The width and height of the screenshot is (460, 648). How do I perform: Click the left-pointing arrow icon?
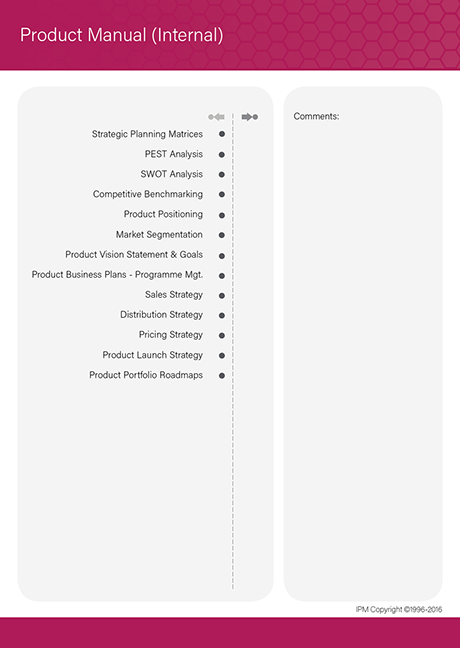(216, 117)
